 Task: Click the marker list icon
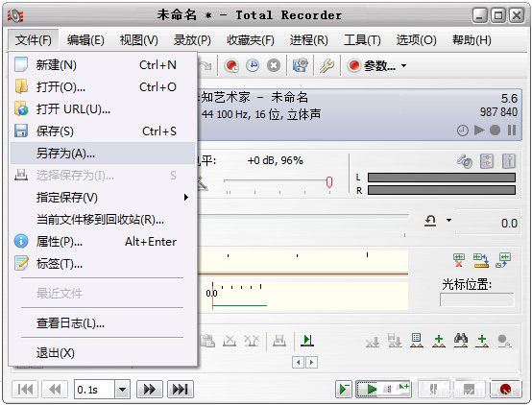(x=417, y=340)
